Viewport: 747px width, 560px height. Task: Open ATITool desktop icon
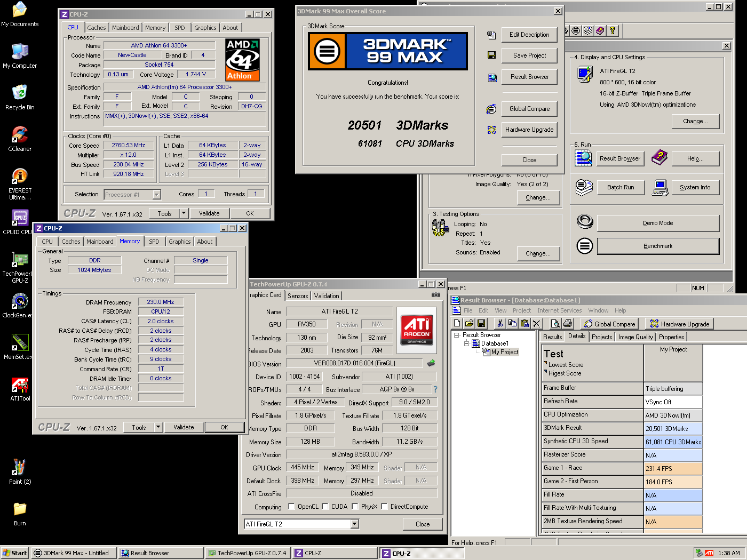point(20,389)
